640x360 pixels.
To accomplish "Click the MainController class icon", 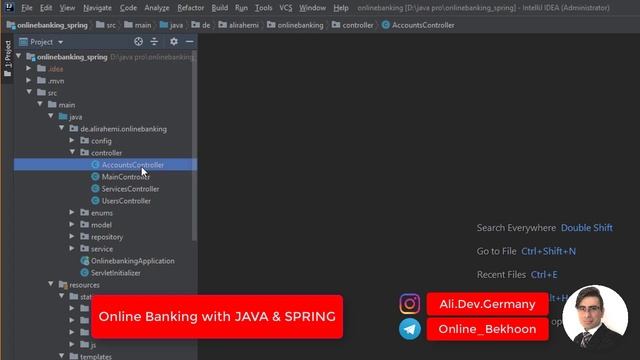I will (95, 177).
